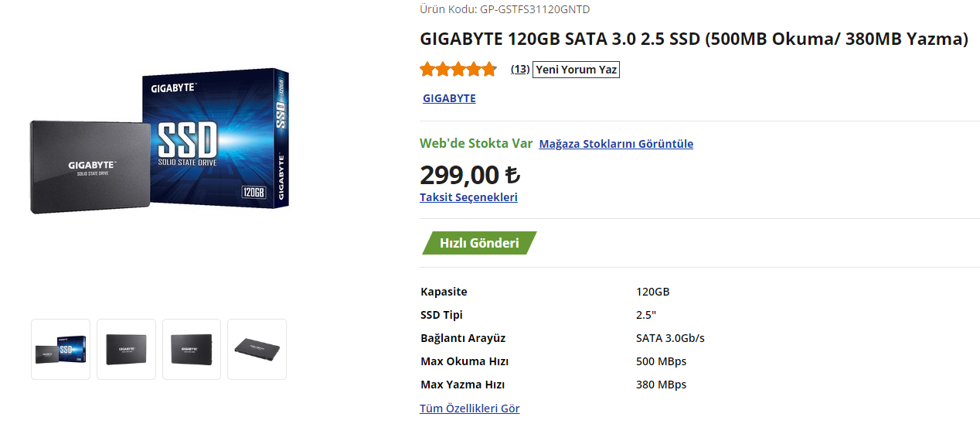Click the third orange rating star
Screen dimensions: 980x424
[x=458, y=70]
